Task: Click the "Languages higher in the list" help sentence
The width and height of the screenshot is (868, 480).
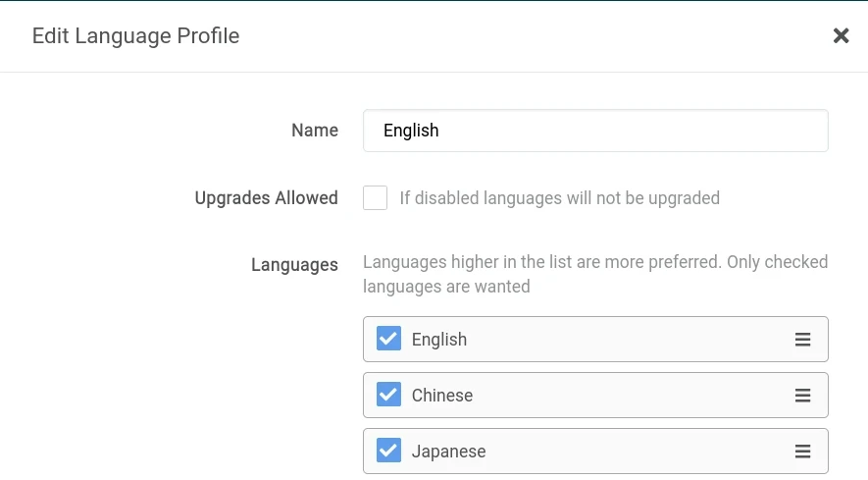Action: (595, 262)
